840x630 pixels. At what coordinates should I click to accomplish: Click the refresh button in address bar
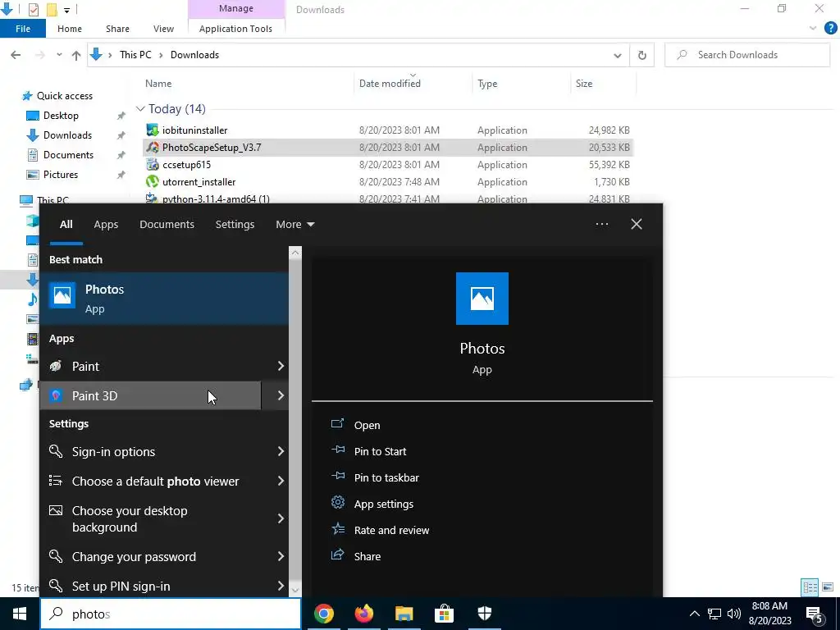pos(641,55)
